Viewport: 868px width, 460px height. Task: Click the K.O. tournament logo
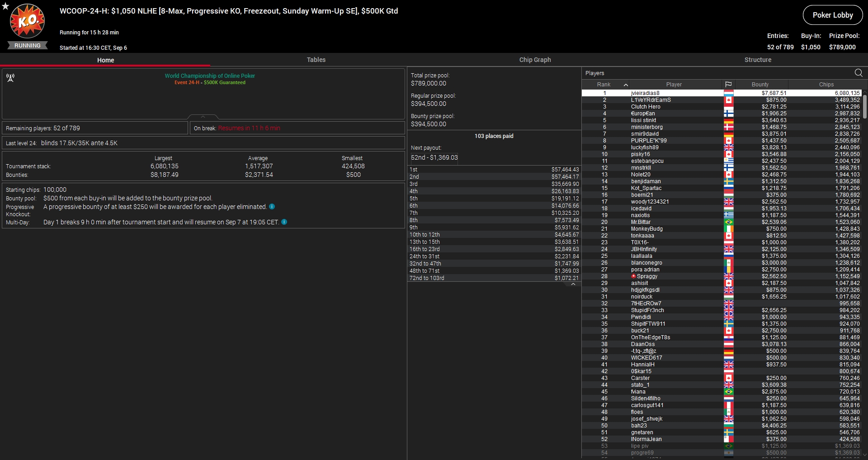28,21
